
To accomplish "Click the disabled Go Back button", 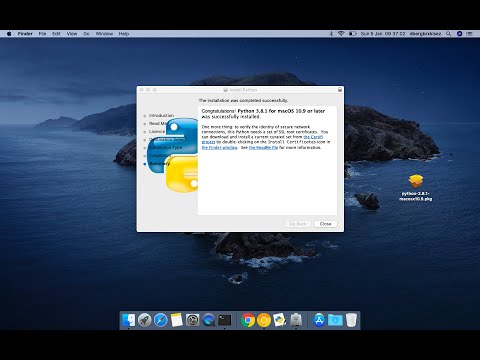I will 298,224.
